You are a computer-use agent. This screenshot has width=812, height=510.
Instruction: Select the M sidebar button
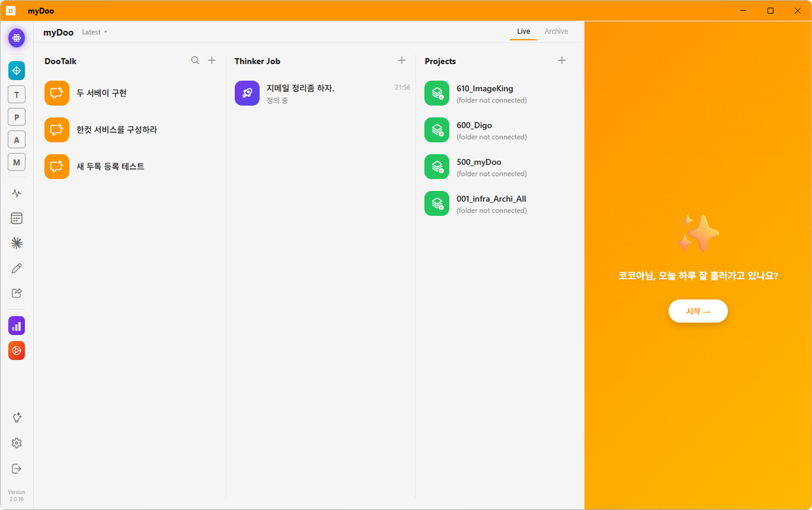point(17,162)
